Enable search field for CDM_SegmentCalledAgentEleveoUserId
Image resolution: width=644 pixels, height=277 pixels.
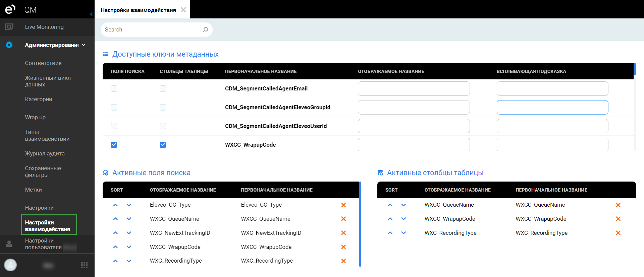pos(114,126)
